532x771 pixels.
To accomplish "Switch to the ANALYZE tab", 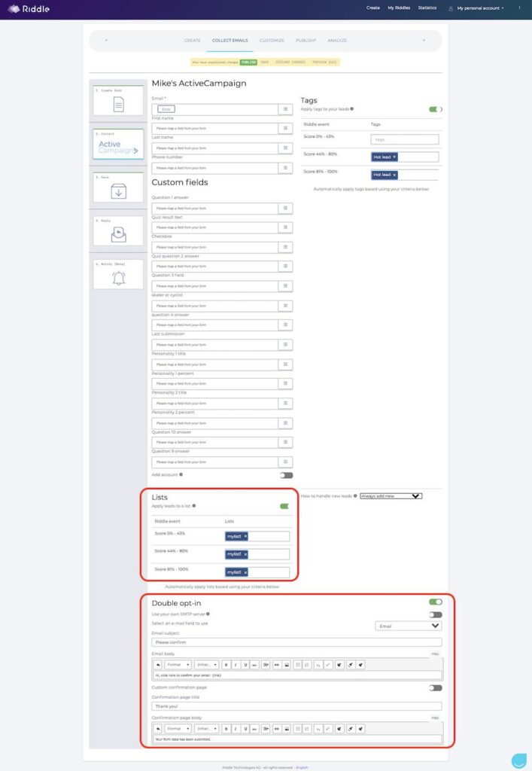I will 337,41.
